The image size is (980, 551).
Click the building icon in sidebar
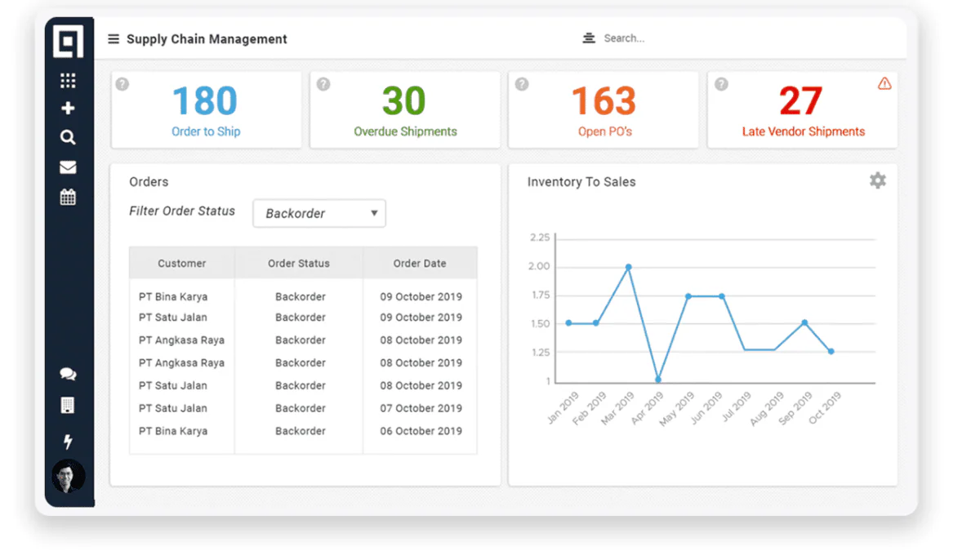coord(68,405)
